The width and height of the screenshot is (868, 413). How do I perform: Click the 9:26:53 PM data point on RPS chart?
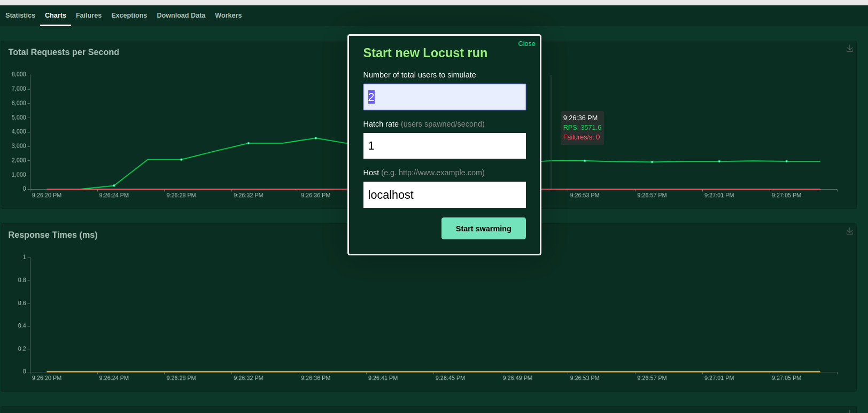(x=585, y=161)
